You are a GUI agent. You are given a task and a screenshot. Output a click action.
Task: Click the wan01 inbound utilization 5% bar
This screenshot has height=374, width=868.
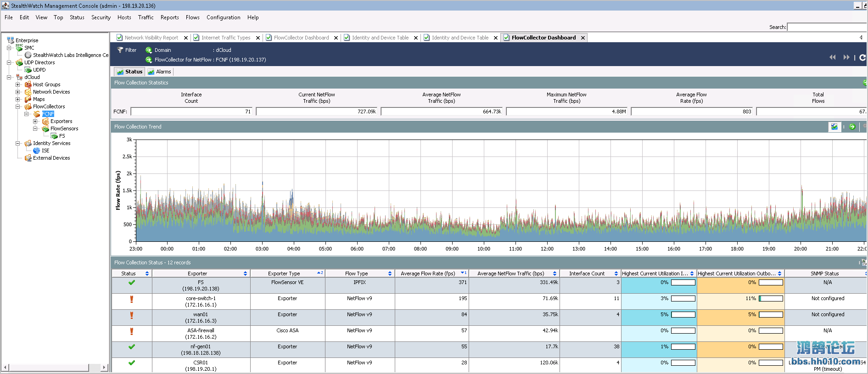pos(683,315)
